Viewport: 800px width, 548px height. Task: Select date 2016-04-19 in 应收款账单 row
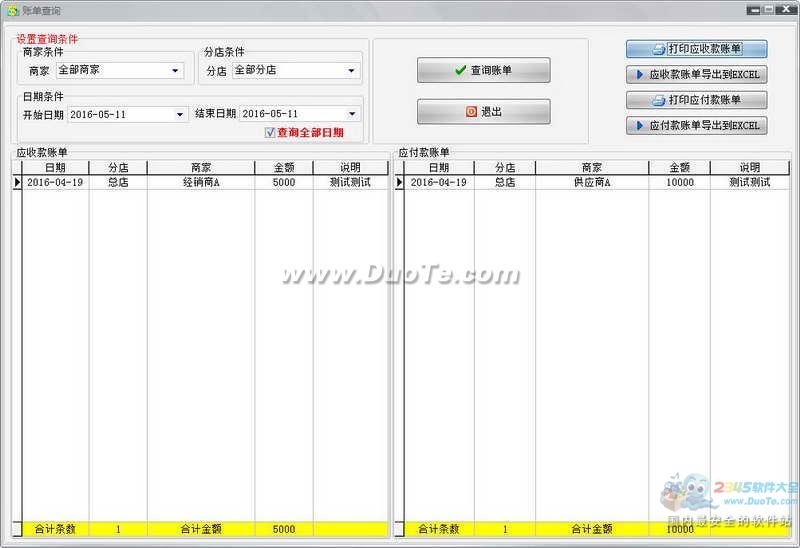pos(55,182)
